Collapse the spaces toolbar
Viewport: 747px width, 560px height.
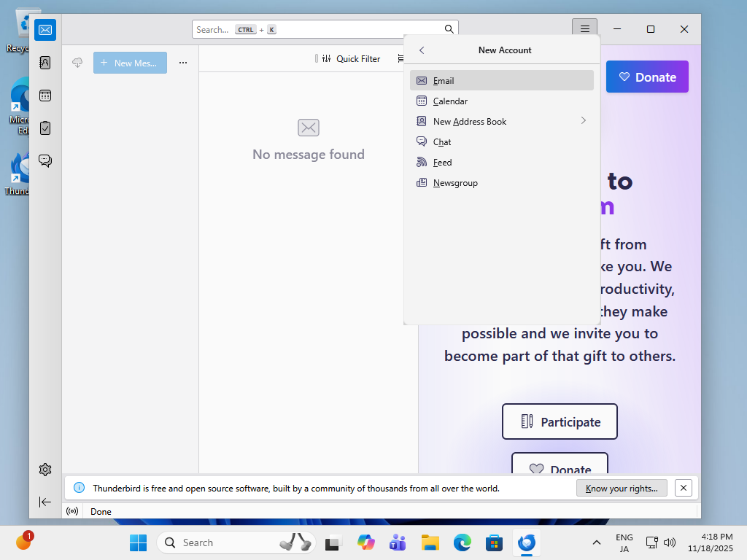[45, 502]
